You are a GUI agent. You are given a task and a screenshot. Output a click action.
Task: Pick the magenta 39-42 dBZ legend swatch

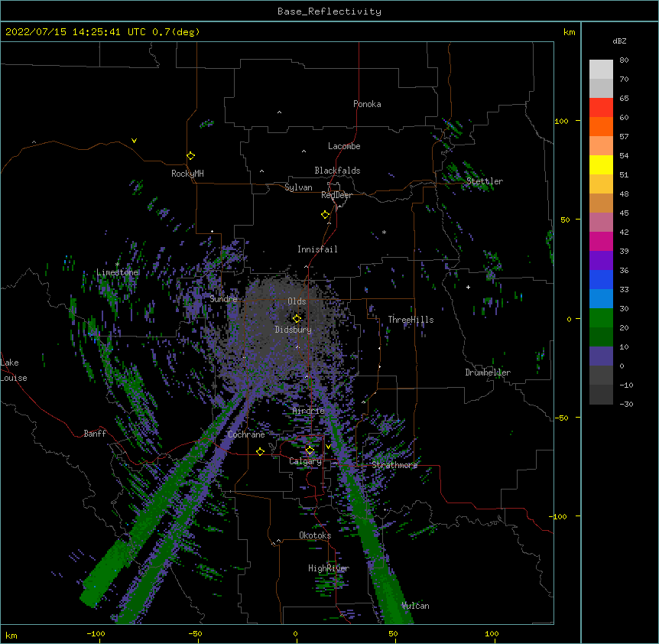pos(601,242)
